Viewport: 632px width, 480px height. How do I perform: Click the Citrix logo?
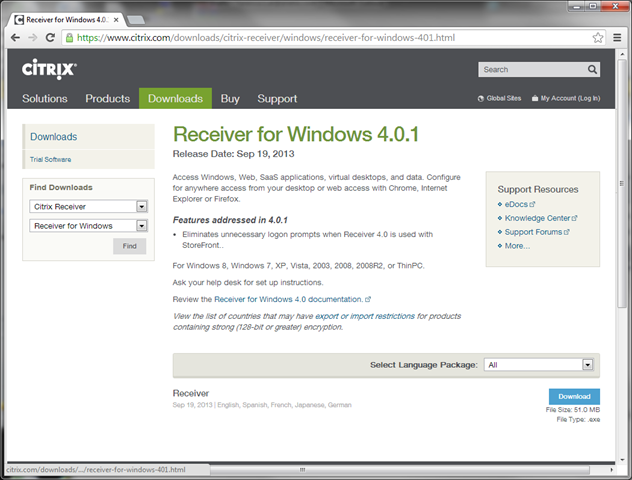coord(49,69)
